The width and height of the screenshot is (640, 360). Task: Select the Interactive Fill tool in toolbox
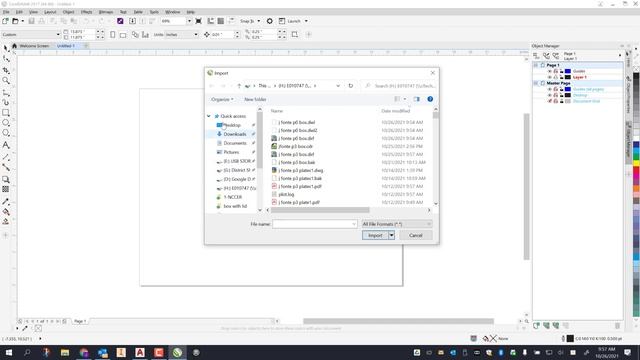(x=6, y=212)
